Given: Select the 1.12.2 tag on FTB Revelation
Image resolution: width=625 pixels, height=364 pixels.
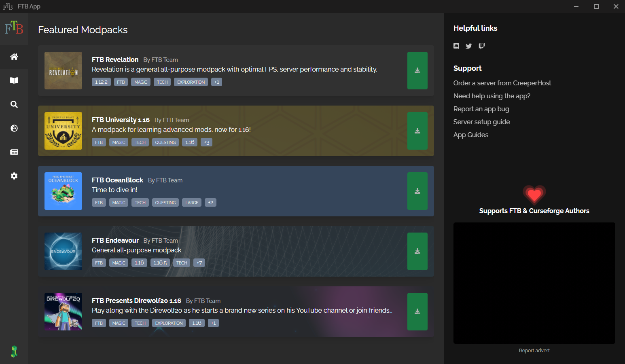Looking at the screenshot, I should pos(101,82).
